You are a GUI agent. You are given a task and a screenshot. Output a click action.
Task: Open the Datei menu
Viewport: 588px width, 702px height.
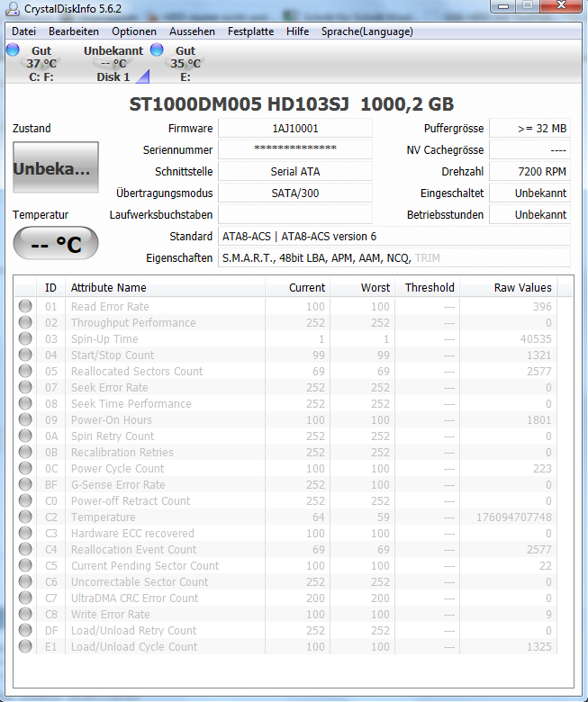23,31
